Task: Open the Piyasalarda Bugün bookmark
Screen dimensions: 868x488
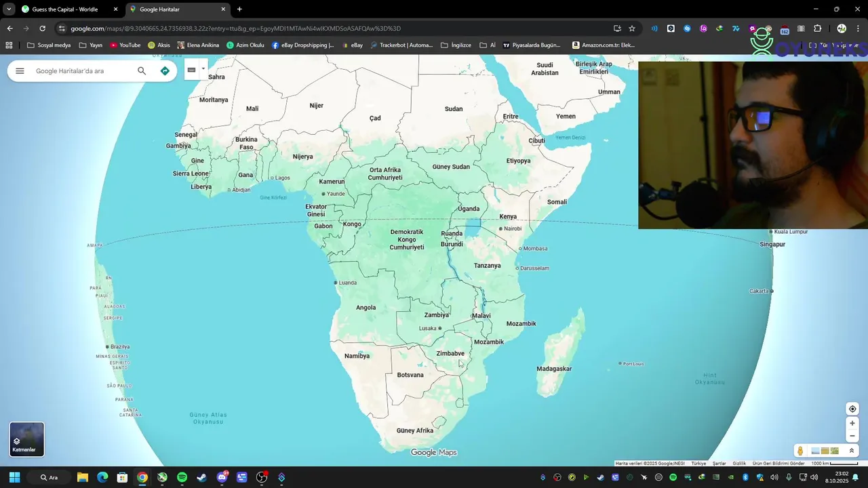Action: point(532,45)
